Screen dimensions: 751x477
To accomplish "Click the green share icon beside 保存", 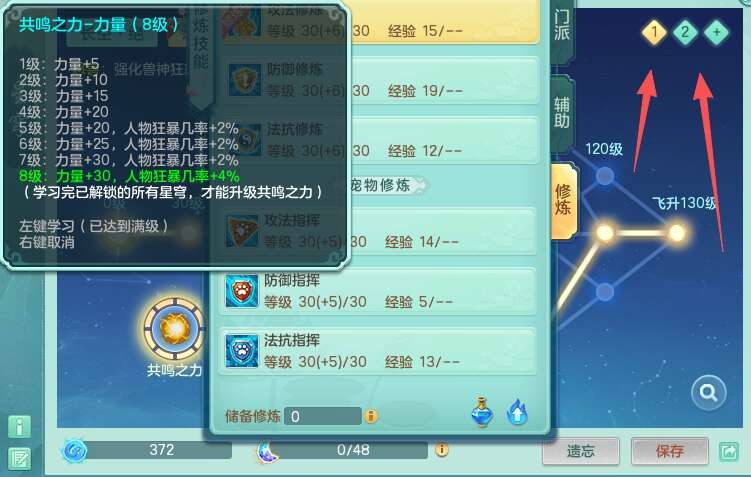I will point(728,450).
